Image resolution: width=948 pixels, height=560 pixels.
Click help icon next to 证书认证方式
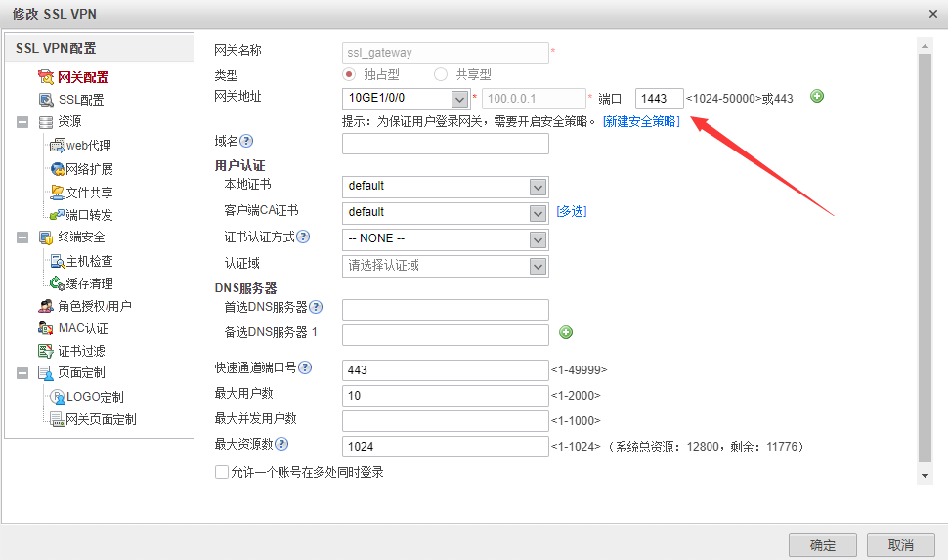(303, 237)
